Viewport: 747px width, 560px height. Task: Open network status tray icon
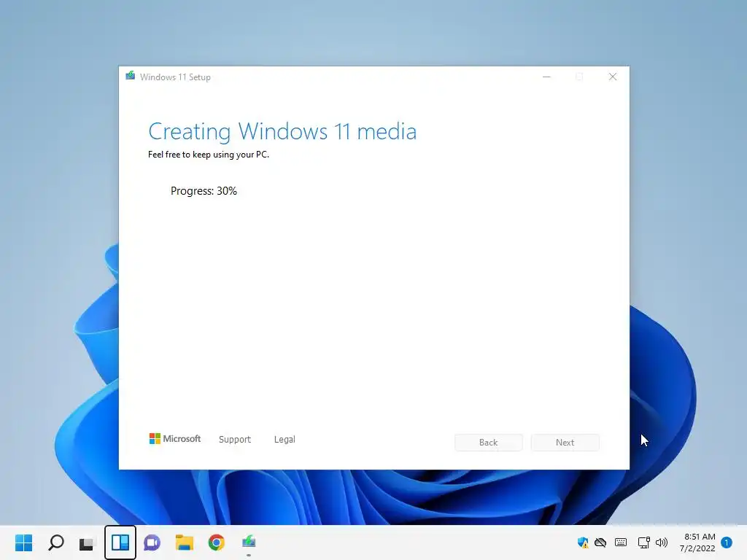coord(643,542)
